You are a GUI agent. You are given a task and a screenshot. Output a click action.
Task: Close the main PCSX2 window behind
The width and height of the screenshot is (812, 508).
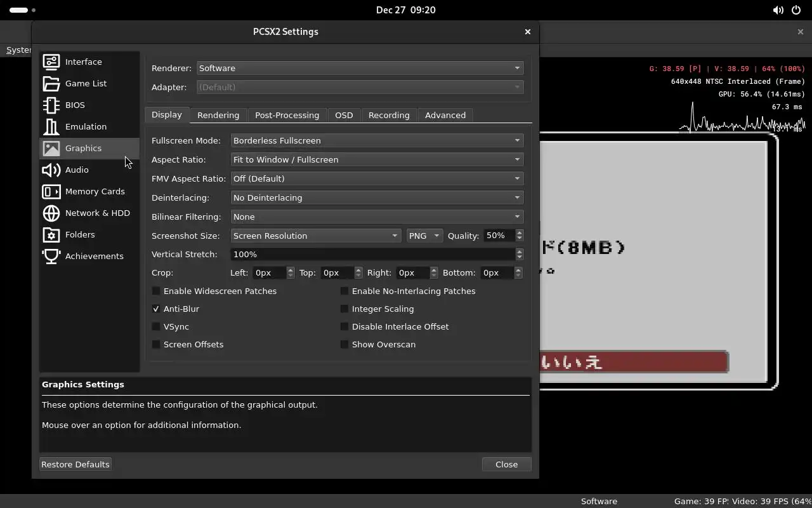pyautogui.click(x=800, y=32)
